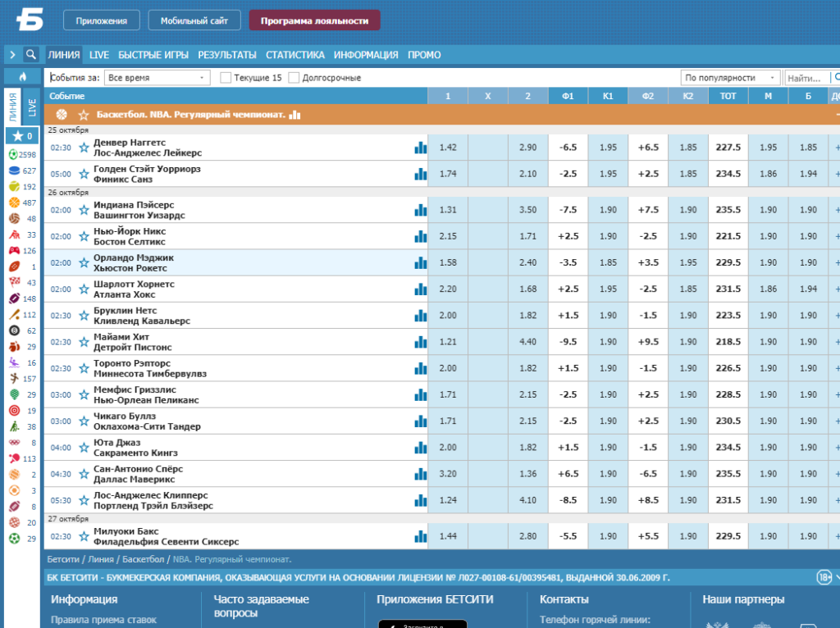The height and width of the screenshot is (628, 840).
Task: Click the Betcity logo
Action: click(30, 20)
